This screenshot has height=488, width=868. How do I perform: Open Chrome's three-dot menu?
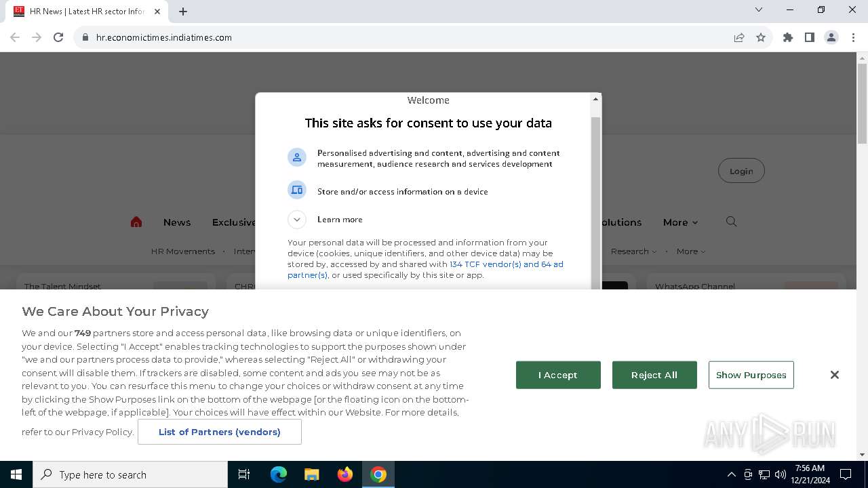point(853,37)
